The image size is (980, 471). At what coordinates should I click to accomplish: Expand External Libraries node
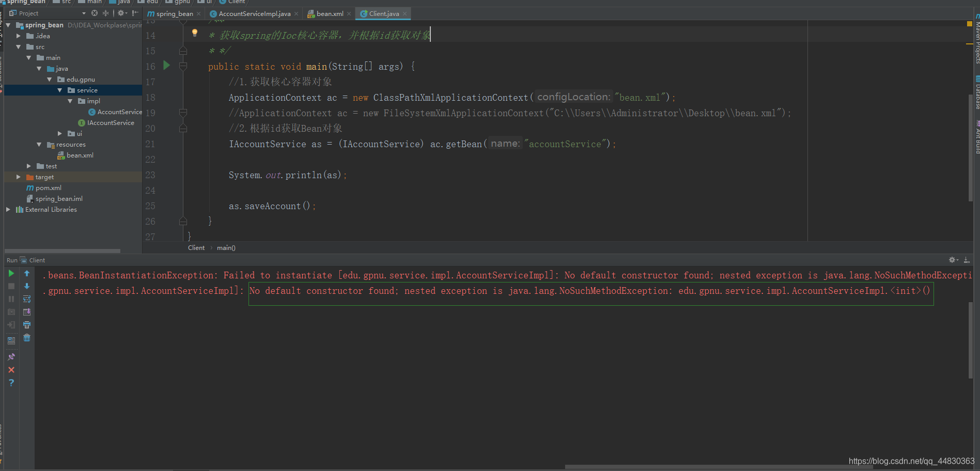8,210
